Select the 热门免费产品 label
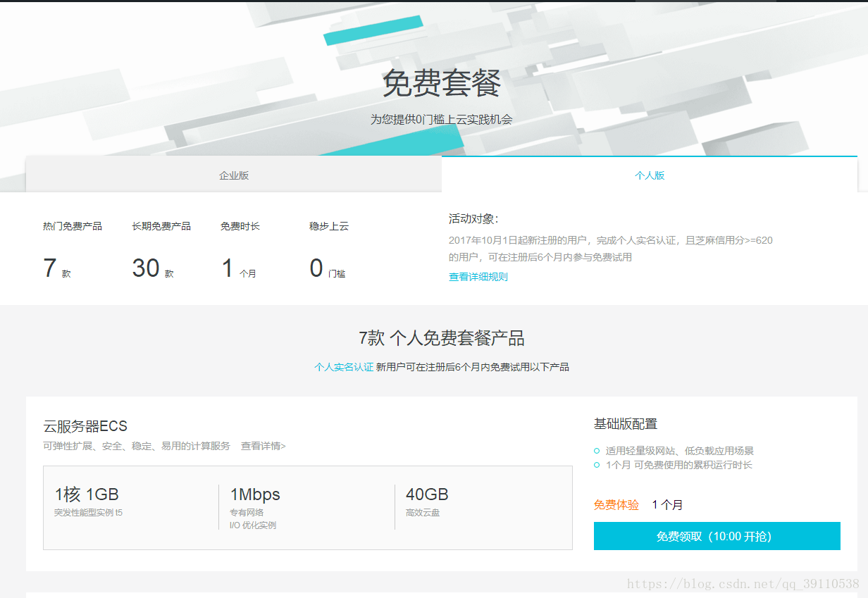868x598 pixels. 73,226
